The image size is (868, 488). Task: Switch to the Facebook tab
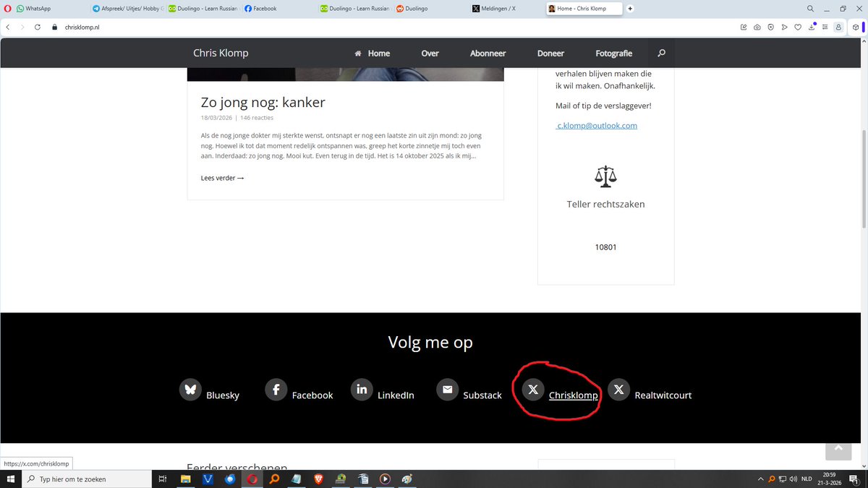point(278,9)
